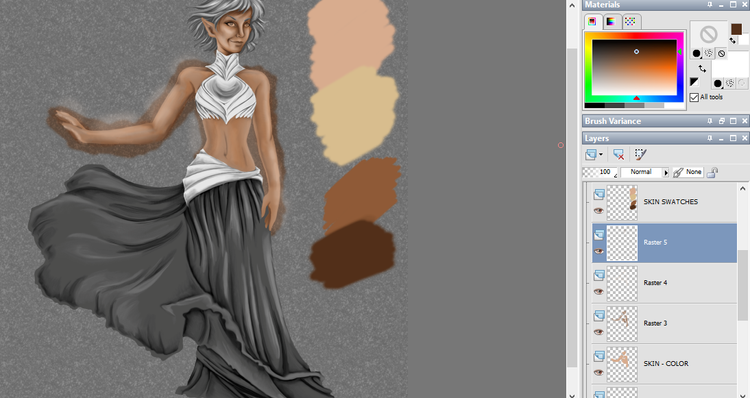Open the layer link None dropdown

pyautogui.click(x=688, y=172)
